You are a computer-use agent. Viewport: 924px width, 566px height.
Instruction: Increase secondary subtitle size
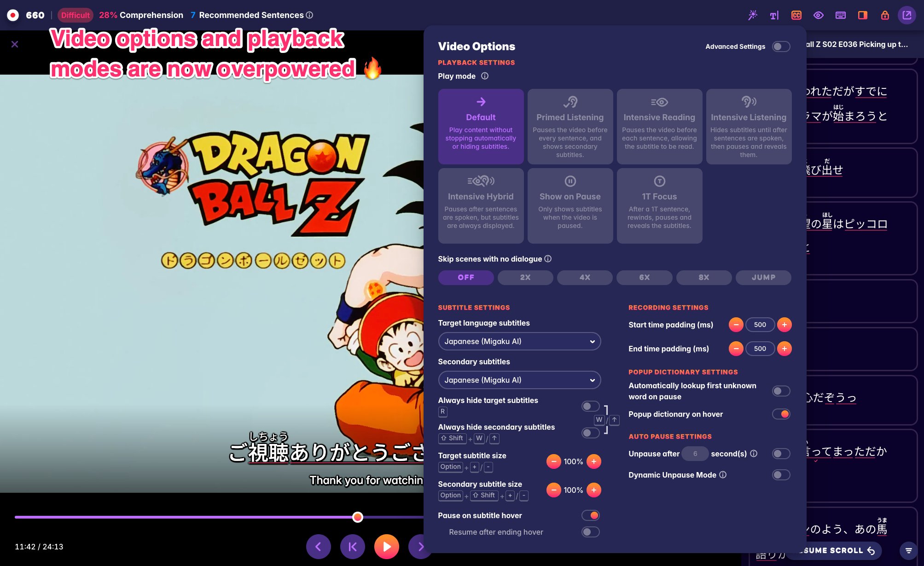tap(594, 490)
